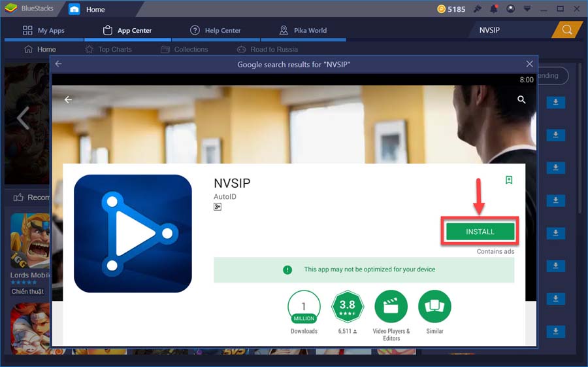Click the right-side vertical scrollbar
The image size is (588, 367).
(x=581, y=139)
